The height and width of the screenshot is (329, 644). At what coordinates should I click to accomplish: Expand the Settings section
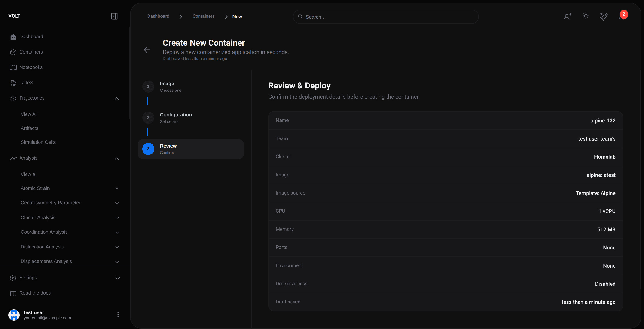point(117,278)
